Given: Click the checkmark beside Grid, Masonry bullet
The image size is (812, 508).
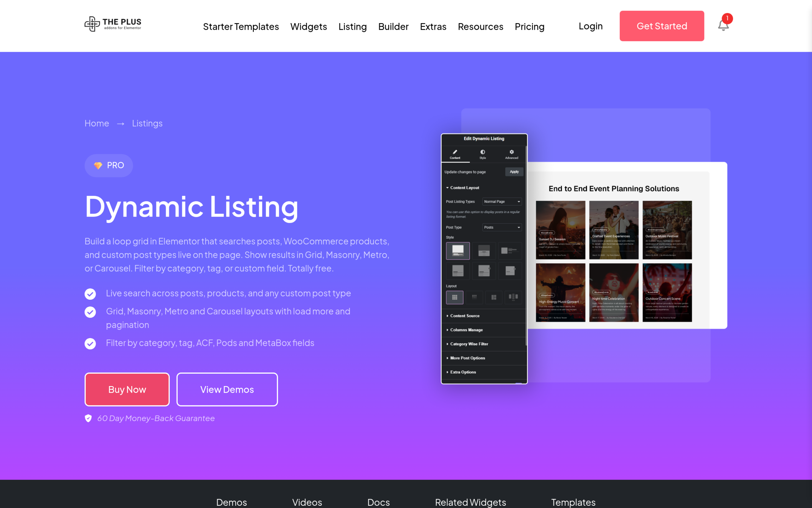Looking at the screenshot, I should [x=90, y=312].
